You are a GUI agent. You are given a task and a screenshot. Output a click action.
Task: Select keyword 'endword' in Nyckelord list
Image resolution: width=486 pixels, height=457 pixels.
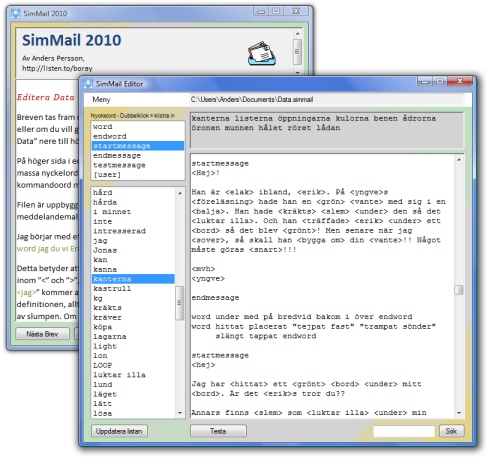138,136
